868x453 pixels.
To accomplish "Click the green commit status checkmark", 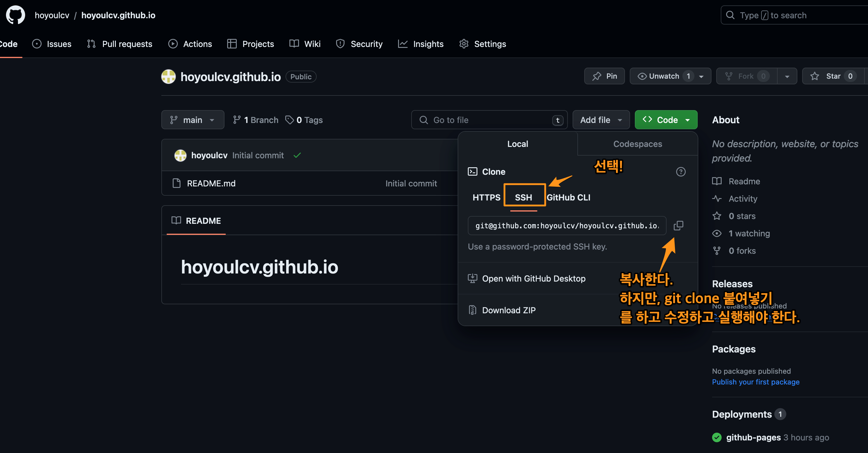I will [297, 155].
